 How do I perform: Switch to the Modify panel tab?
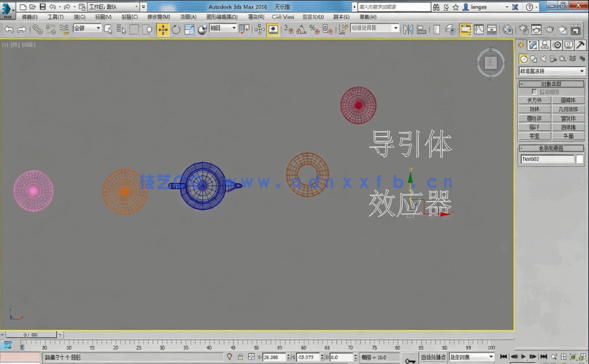pyautogui.click(x=533, y=45)
